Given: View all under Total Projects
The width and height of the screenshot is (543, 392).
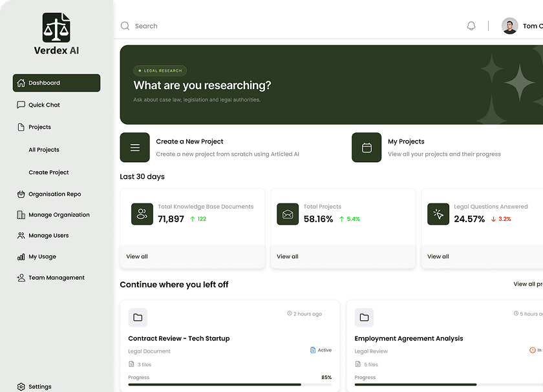Looking at the screenshot, I should [x=288, y=256].
